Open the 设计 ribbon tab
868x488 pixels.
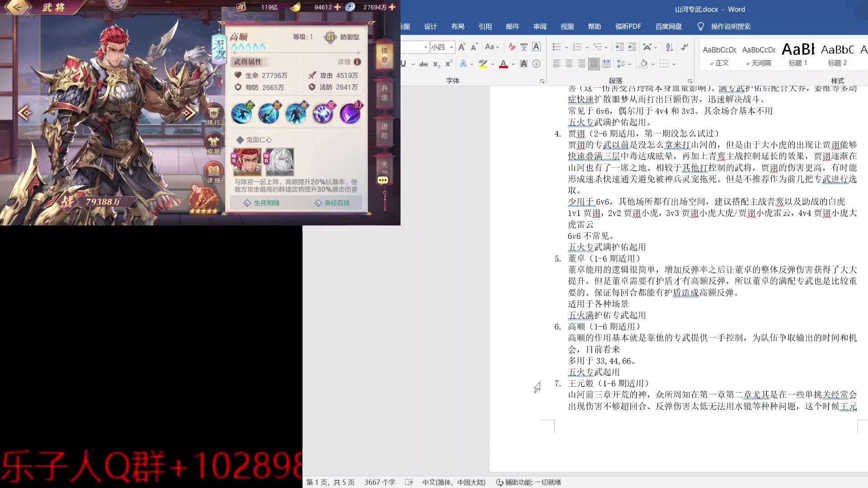click(430, 27)
